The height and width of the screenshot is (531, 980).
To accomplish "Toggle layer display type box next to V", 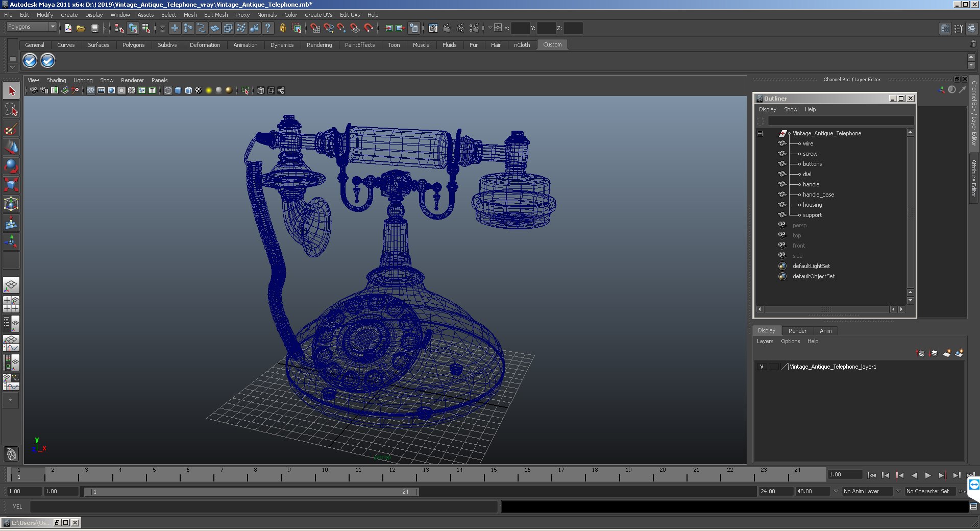I will [x=774, y=367].
